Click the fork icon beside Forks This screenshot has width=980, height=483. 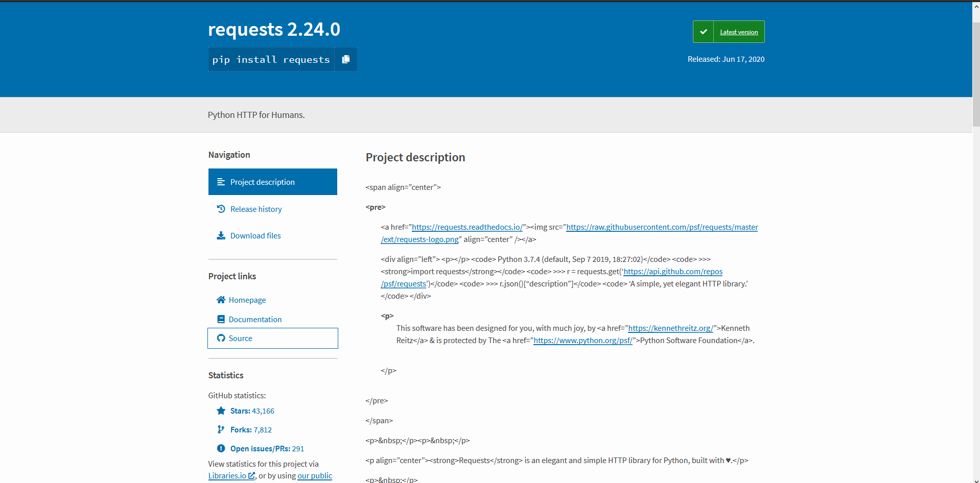pos(221,429)
